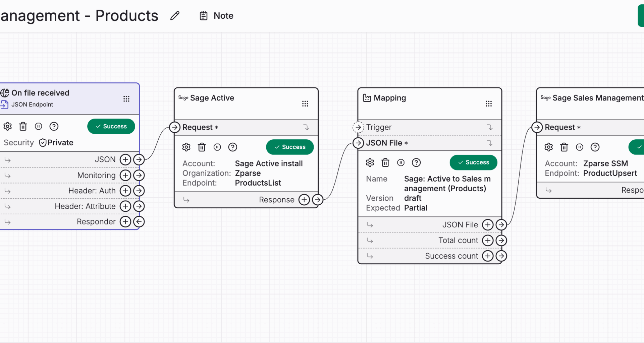Click Success badge on On file received node
644x343 pixels.
[x=111, y=126]
